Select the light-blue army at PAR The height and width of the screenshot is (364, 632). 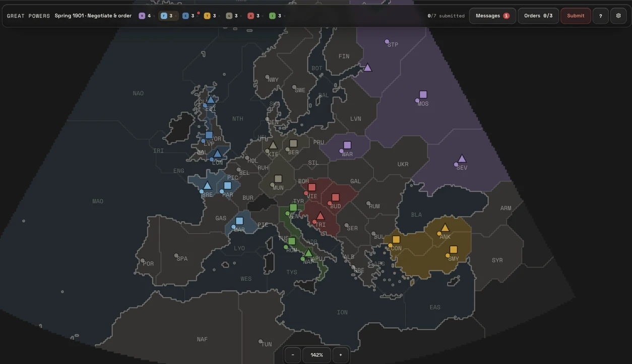[x=228, y=186]
